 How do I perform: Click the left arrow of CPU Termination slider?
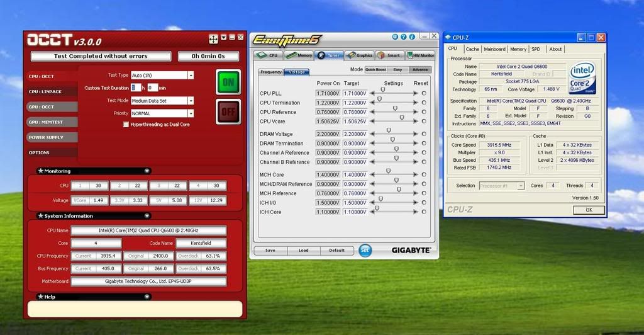point(372,103)
